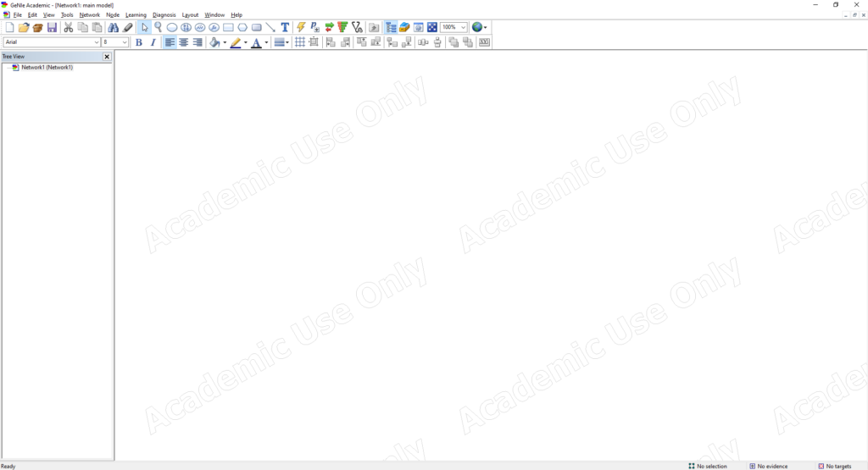Close the Tree View panel
Viewport: 868px width, 470px height.
[x=107, y=57]
